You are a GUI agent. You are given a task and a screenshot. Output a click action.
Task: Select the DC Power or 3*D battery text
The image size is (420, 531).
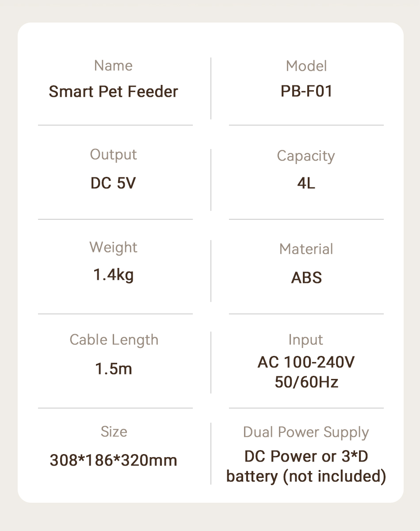point(306,466)
